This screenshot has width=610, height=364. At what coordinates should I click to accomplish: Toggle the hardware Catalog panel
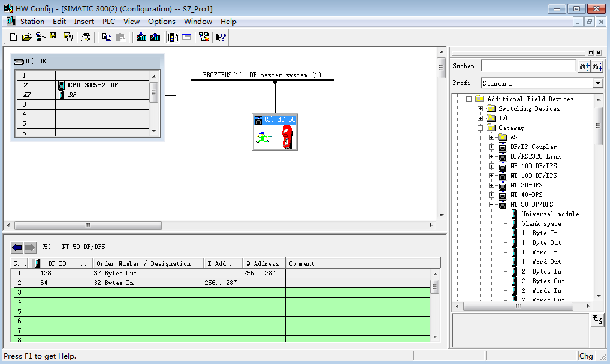click(x=174, y=37)
